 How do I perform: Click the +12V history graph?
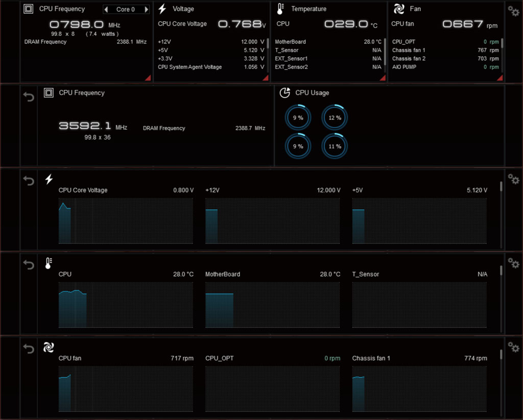tap(273, 220)
